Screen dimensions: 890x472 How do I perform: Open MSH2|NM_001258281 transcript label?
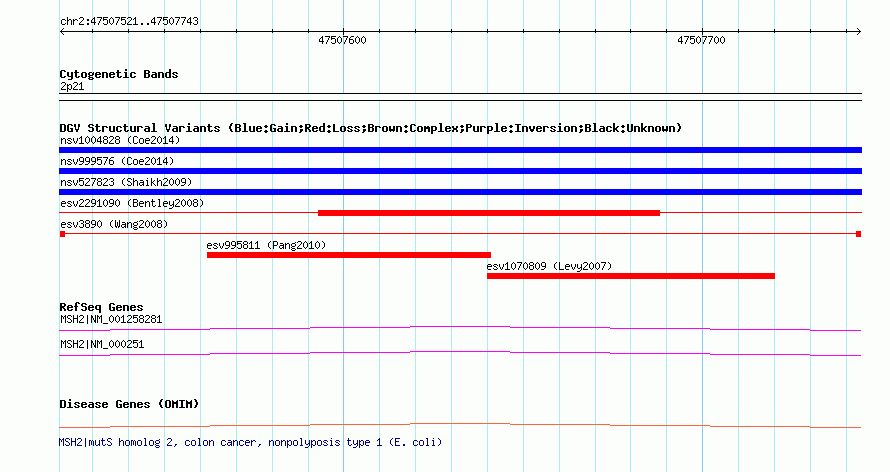pos(111,319)
